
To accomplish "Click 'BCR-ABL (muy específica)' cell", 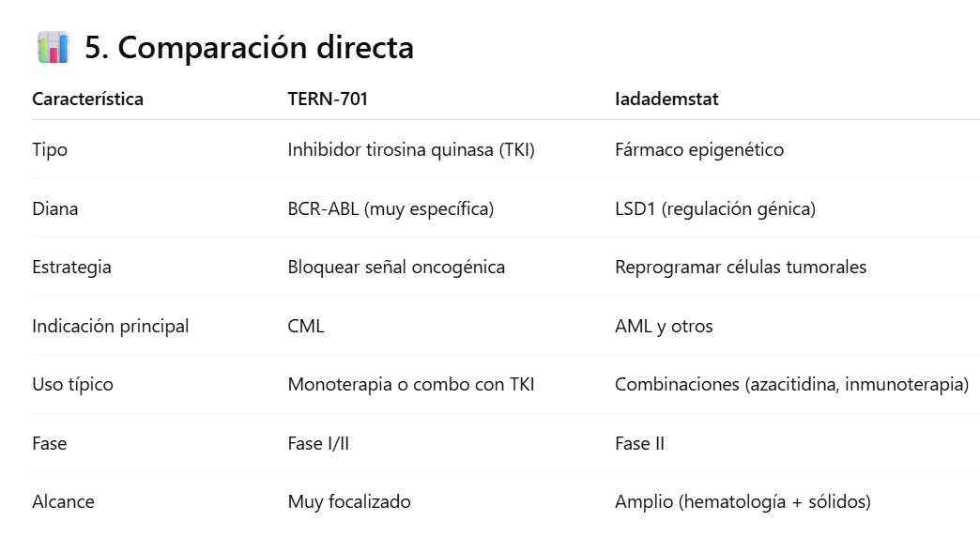I will tap(390, 208).
